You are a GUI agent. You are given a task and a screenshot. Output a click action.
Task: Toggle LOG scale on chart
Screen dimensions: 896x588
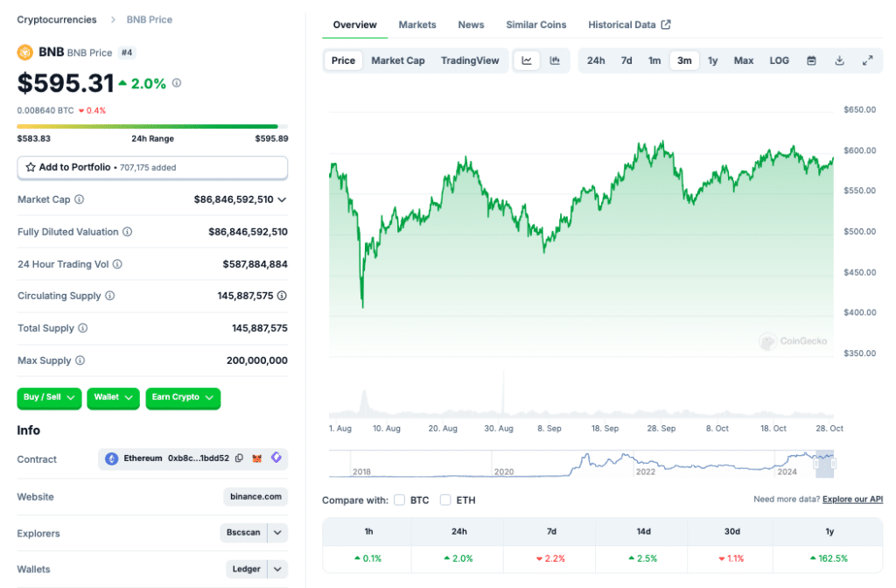pos(779,60)
